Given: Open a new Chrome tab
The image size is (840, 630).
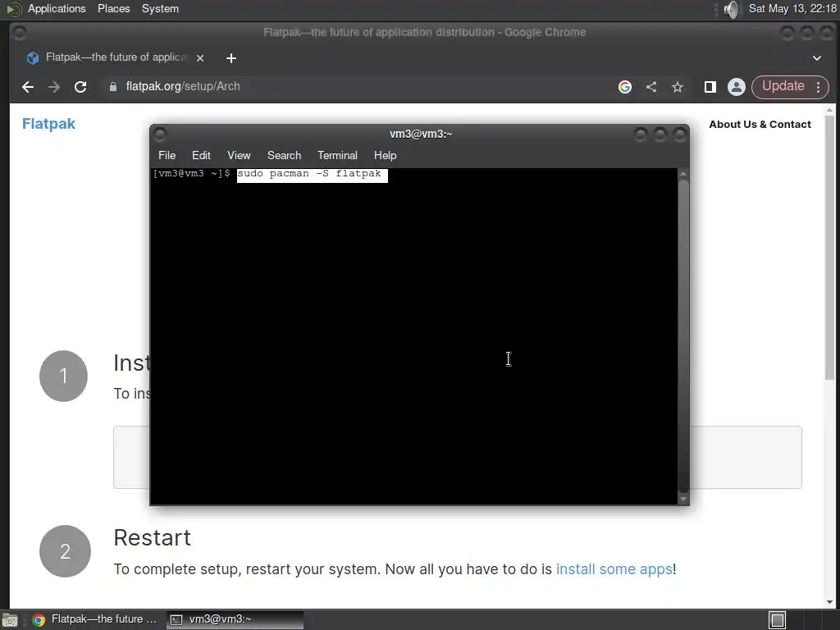Looking at the screenshot, I should pos(231,58).
